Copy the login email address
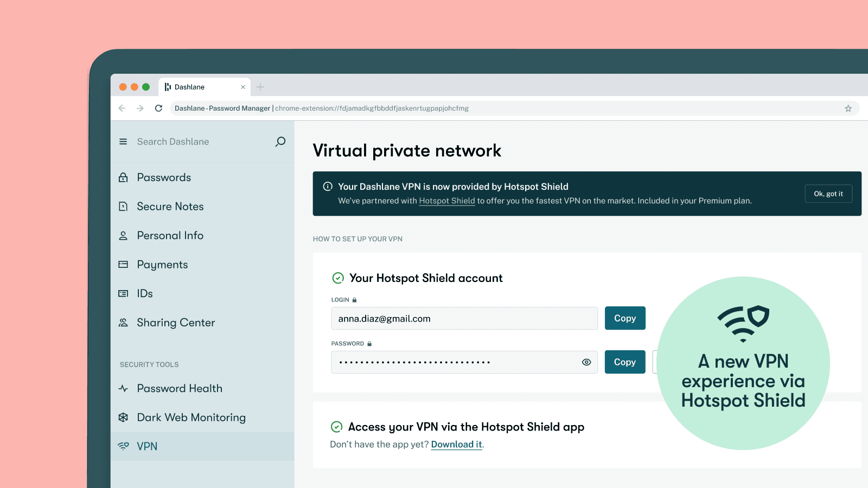The image size is (868, 488). pos(624,318)
